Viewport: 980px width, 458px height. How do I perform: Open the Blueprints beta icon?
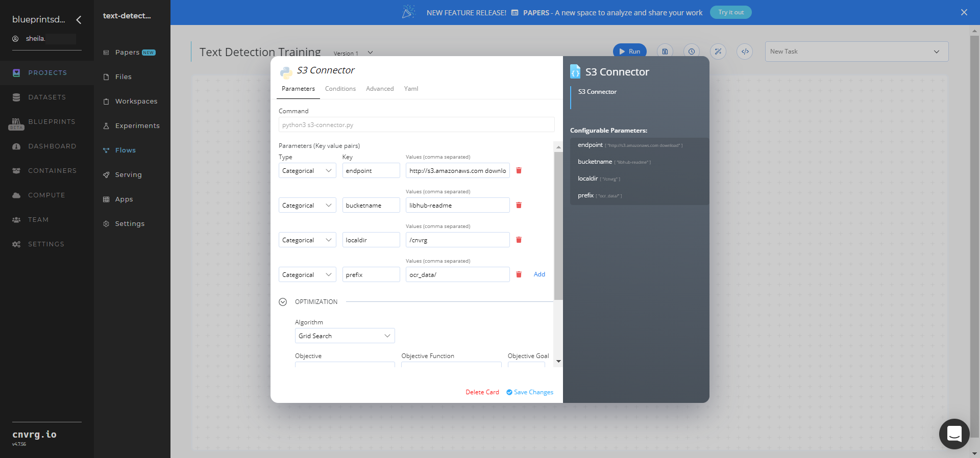(16, 123)
